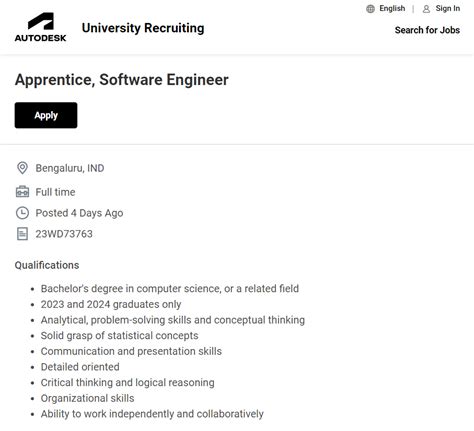Click the 2023 and 2024 graduates bullet
This screenshot has height=431, width=474.
pos(111,304)
